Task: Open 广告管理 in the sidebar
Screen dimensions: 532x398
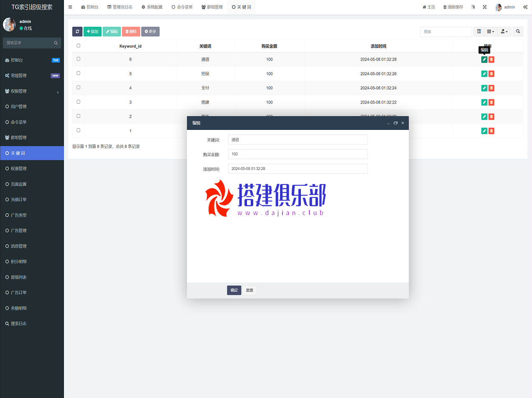Action: pos(32,231)
